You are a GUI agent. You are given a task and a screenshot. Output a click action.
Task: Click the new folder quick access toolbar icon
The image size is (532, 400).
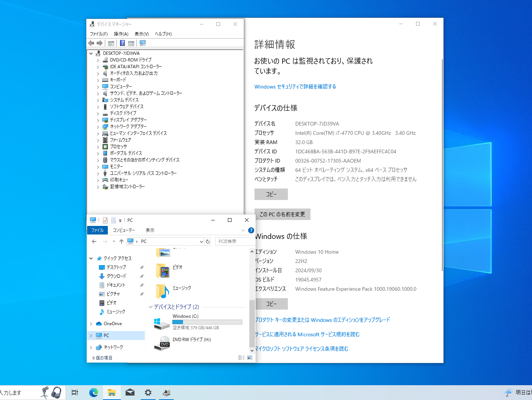(113, 220)
